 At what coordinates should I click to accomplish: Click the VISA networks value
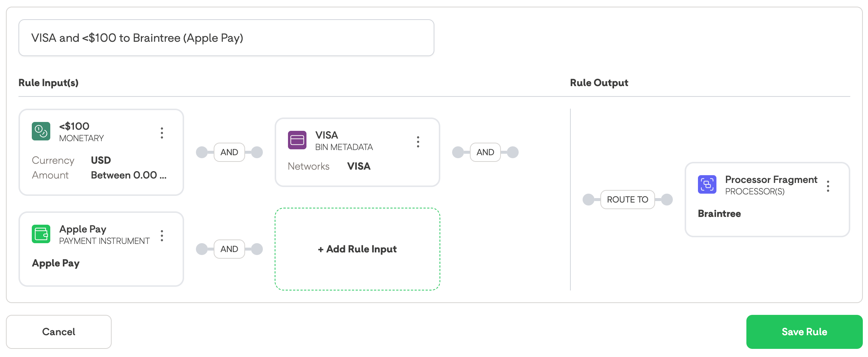(x=359, y=166)
